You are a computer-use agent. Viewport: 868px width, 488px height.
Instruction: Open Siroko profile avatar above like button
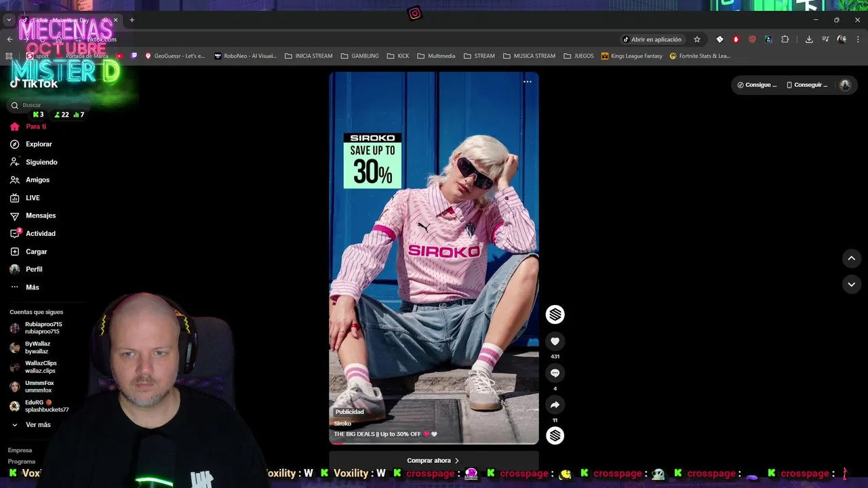555,314
